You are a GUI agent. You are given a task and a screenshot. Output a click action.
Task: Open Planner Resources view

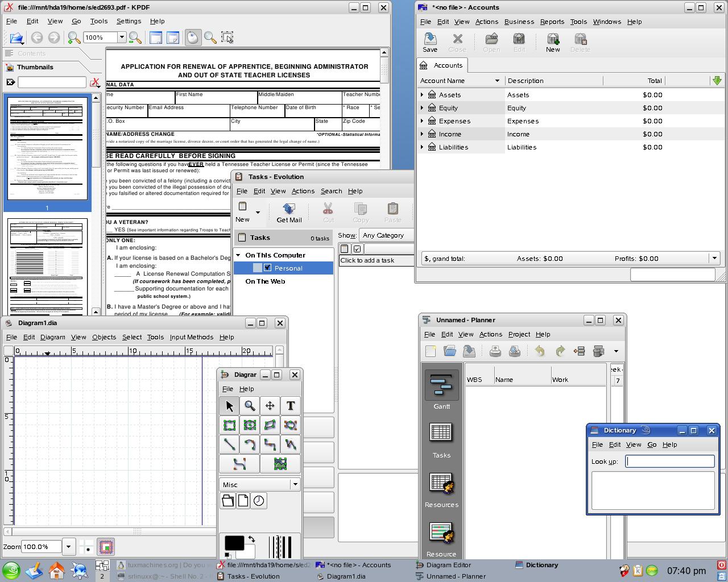click(441, 489)
